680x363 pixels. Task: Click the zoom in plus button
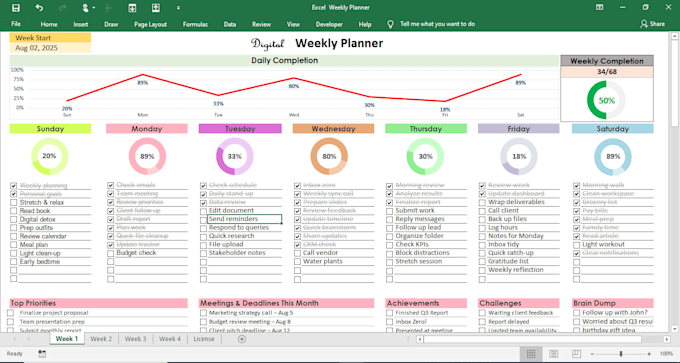(x=649, y=354)
